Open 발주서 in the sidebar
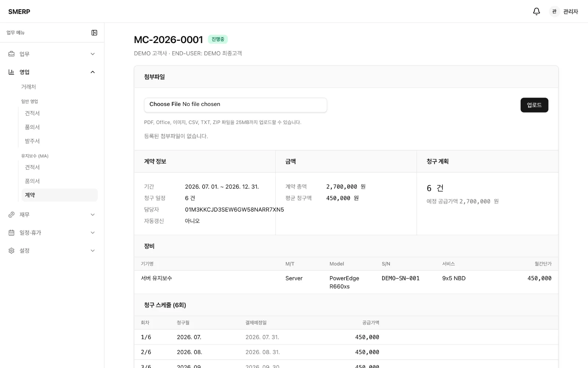Screen dimensions: 588x368 60,141
